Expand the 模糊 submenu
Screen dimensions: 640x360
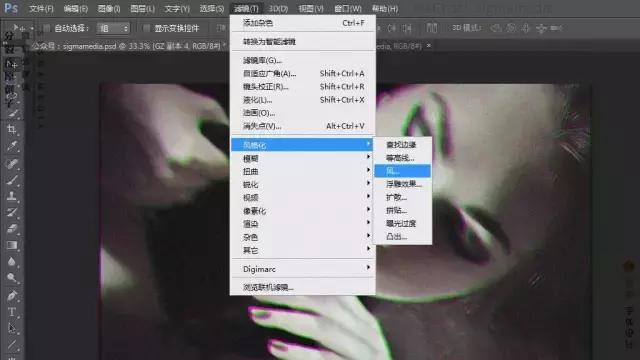(x=302, y=158)
